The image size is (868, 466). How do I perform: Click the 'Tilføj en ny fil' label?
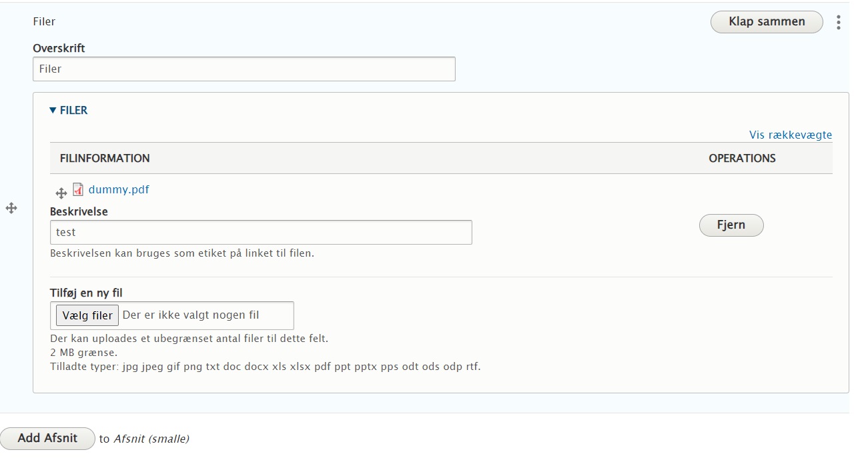(86, 293)
